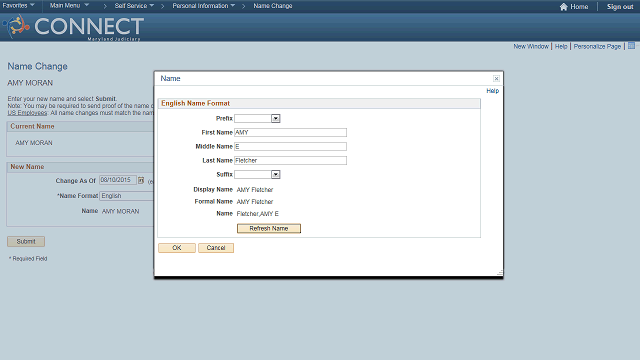Close the Name dialog with X
640x360 pixels.
coord(496,78)
